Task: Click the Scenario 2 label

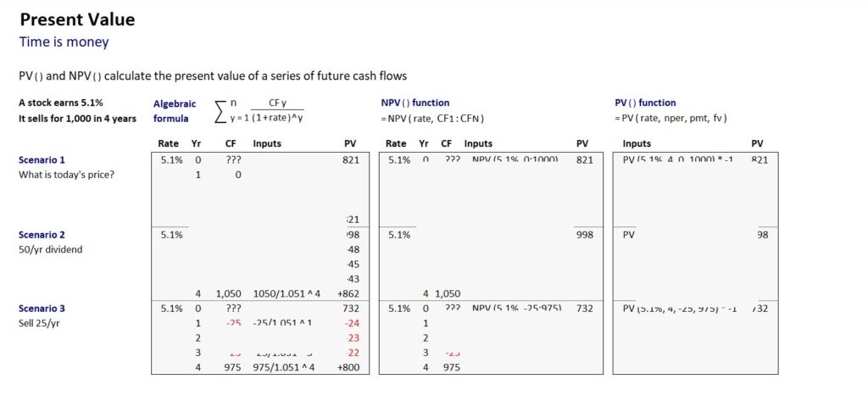Action: coord(42,235)
